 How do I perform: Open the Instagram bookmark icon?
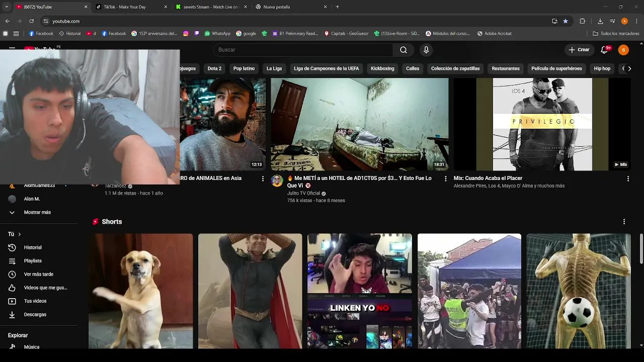pyautogui.click(x=186, y=34)
